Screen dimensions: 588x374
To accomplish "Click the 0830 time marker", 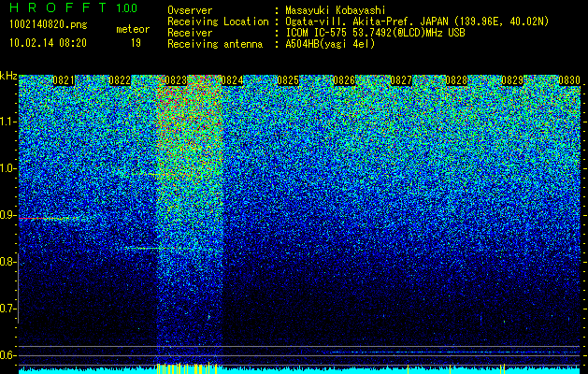I will pyautogui.click(x=569, y=80).
